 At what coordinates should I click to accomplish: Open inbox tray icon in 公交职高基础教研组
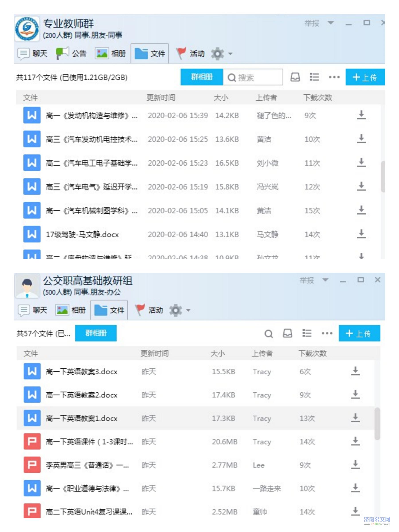coord(287,333)
